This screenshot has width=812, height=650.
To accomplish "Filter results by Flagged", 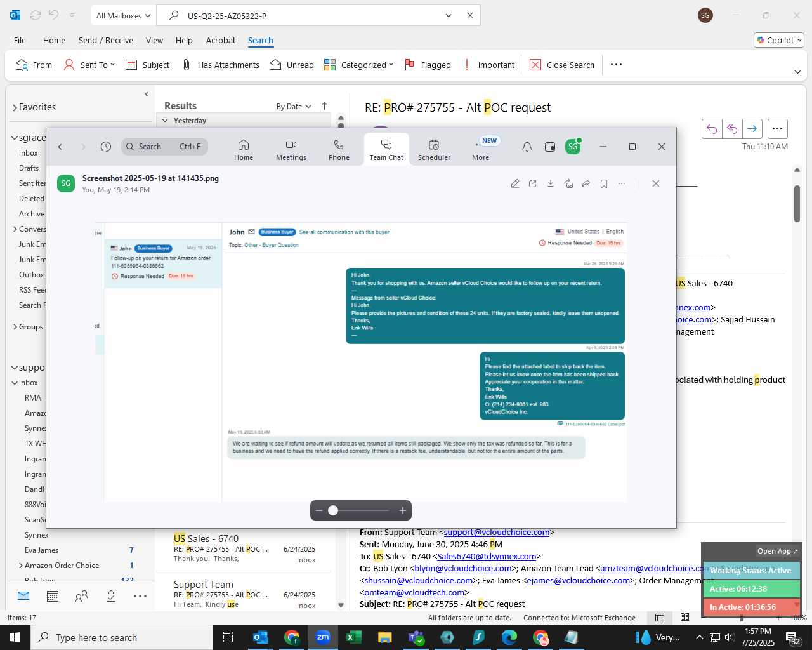I will (428, 65).
